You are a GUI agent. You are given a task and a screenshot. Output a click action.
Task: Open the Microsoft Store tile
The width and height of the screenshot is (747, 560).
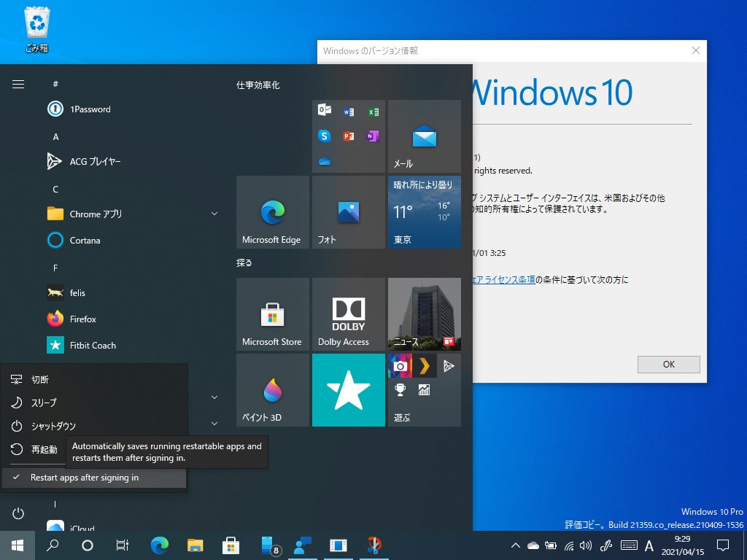272,314
